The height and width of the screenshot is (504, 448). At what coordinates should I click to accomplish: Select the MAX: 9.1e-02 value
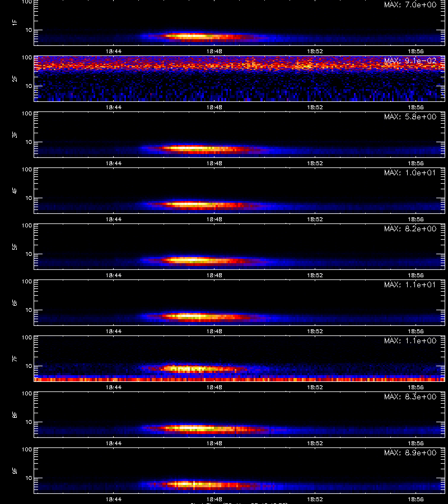point(410,60)
